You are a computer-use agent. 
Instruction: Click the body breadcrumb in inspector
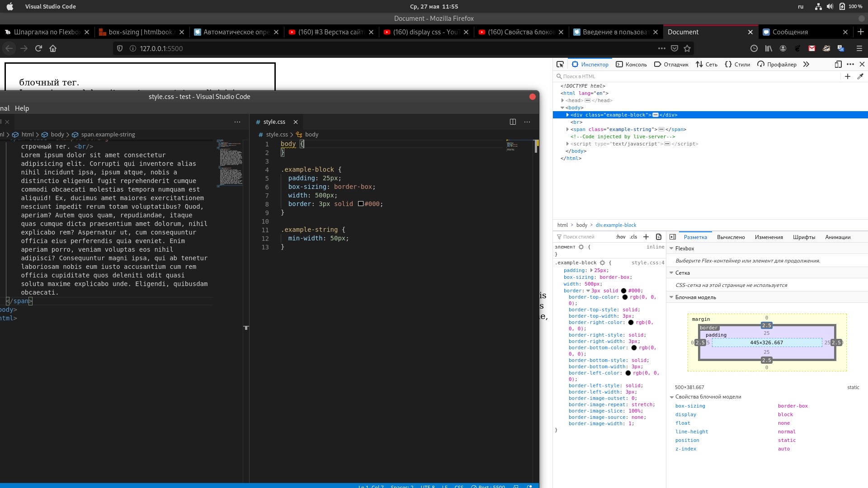pos(582,225)
